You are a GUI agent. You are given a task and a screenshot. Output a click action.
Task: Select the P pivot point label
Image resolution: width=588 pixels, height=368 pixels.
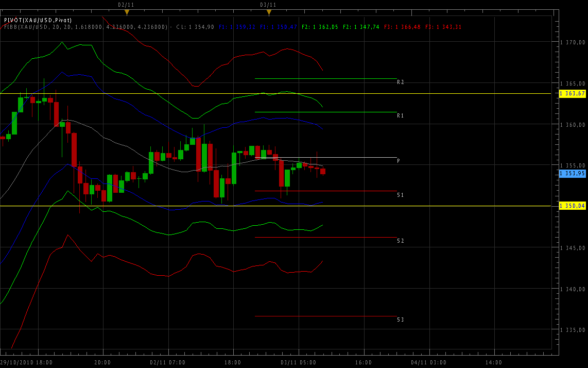click(x=399, y=161)
